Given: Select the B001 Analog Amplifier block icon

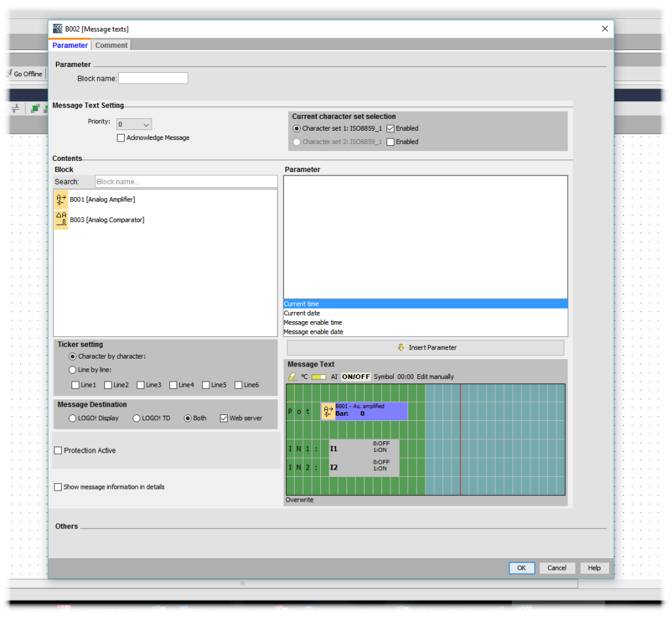Looking at the screenshot, I should tap(61, 199).
